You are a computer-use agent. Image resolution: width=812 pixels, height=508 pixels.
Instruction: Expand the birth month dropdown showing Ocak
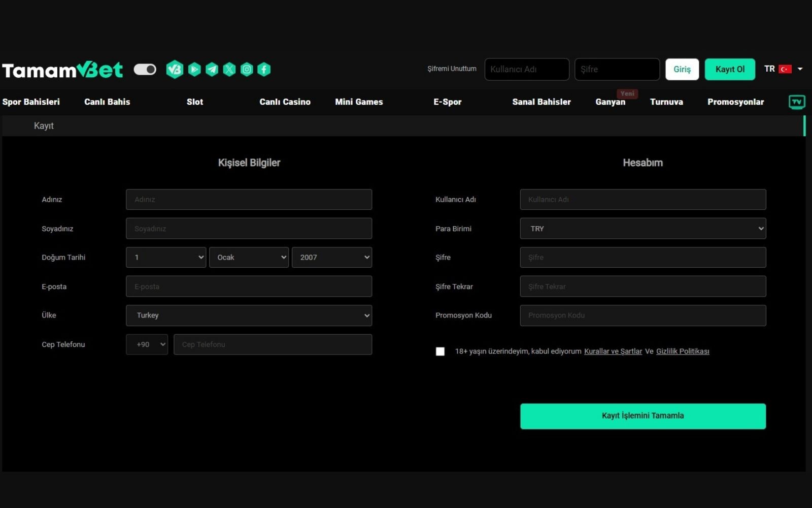click(249, 257)
